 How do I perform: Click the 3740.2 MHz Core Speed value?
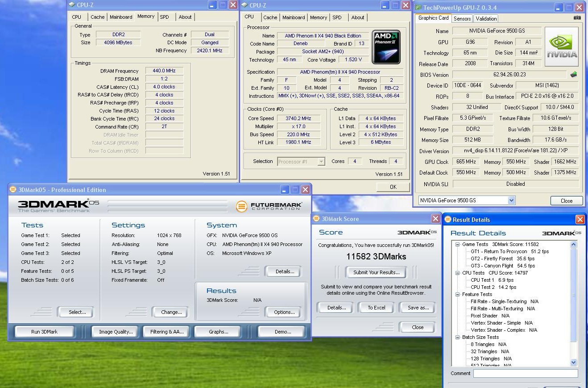[x=298, y=118]
